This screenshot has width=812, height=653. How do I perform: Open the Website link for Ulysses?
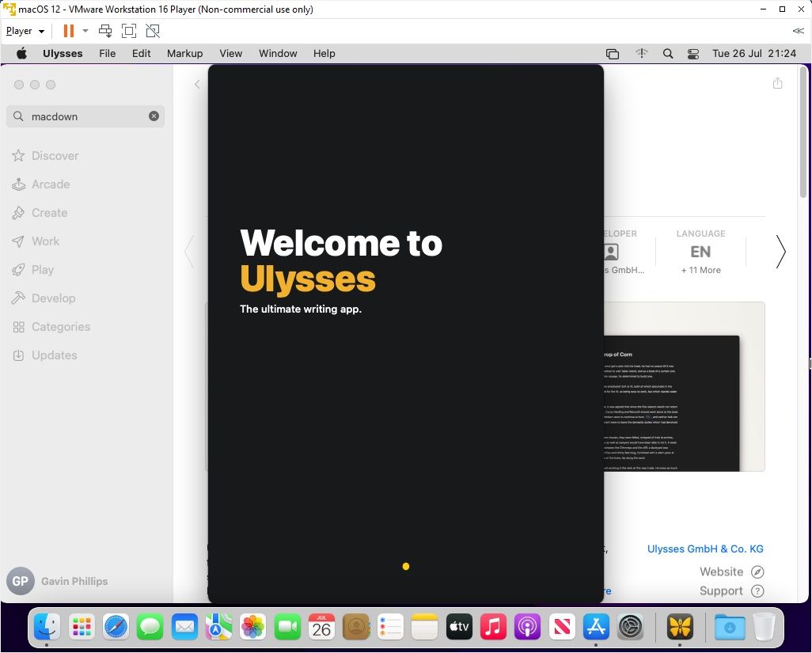click(721, 571)
